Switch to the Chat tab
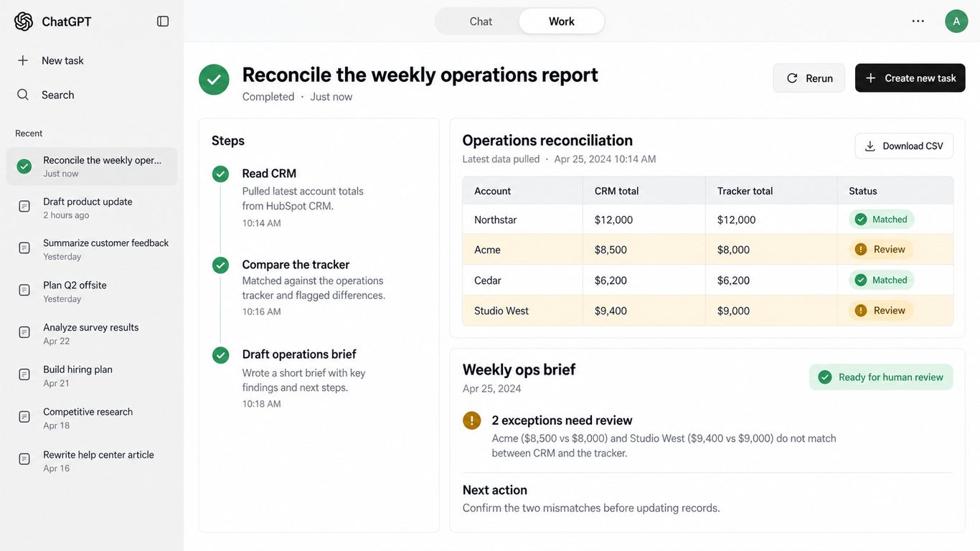The image size is (980, 551). tap(481, 22)
